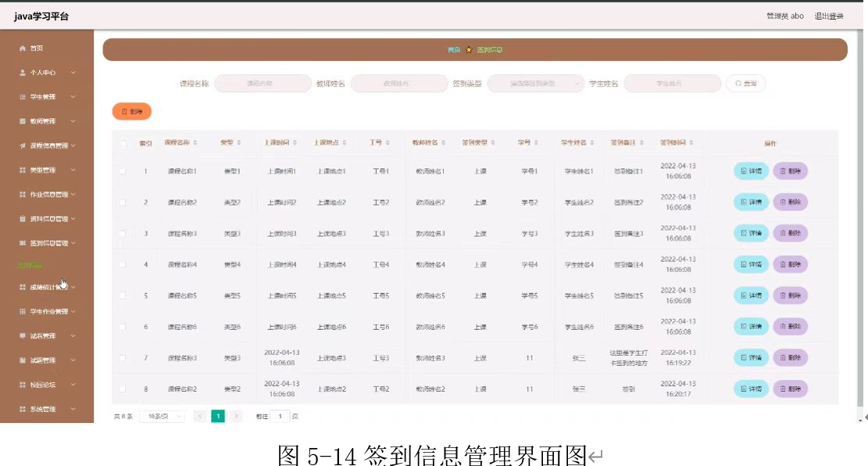The width and height of the screenshot is (868, 466).
Task: Tick the checkbox for row 1 课程名称1
Action: pos(123,172)
